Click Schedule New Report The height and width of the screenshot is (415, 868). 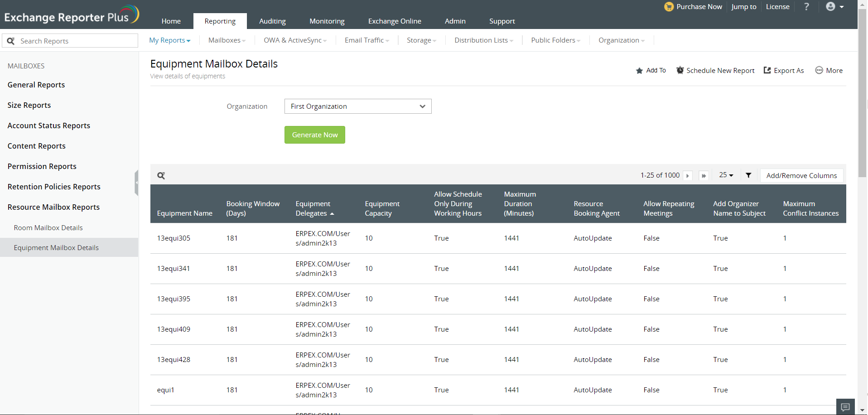pyautogui.click(x=715, y=71)
